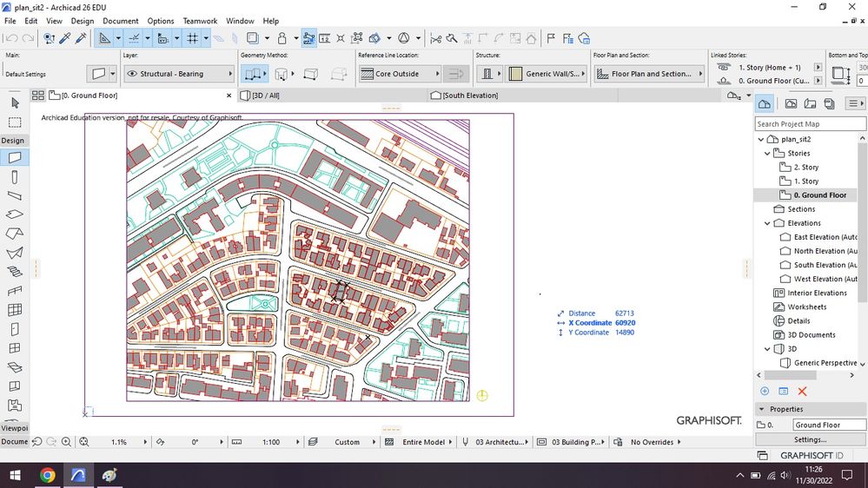
Task: Click the Settings... button in Properties
Action: click(x=810, y=440)
